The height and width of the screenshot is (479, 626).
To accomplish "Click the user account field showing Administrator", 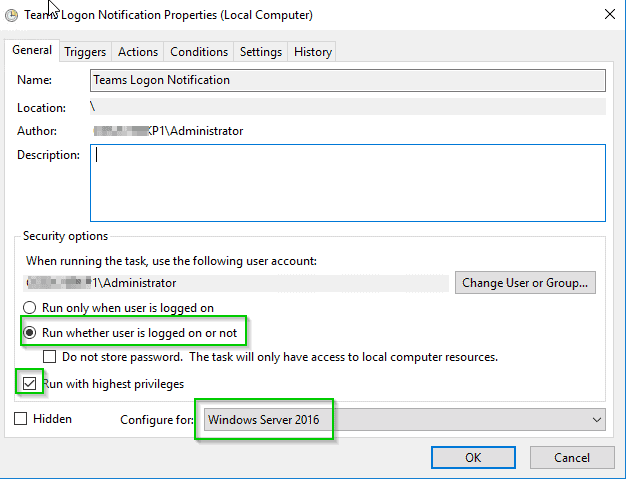I will pyautogui.click(x=236, y=283).
